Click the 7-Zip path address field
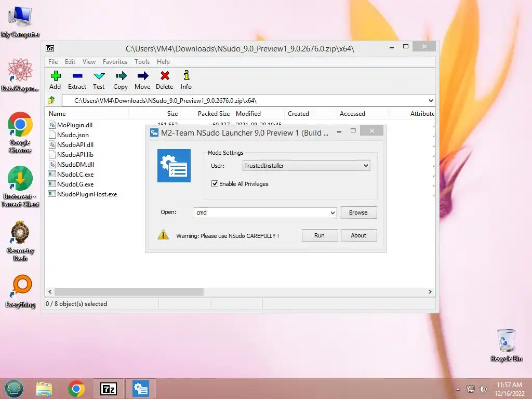The width and height of the screenshot is (532, 399). coord(244,100)
